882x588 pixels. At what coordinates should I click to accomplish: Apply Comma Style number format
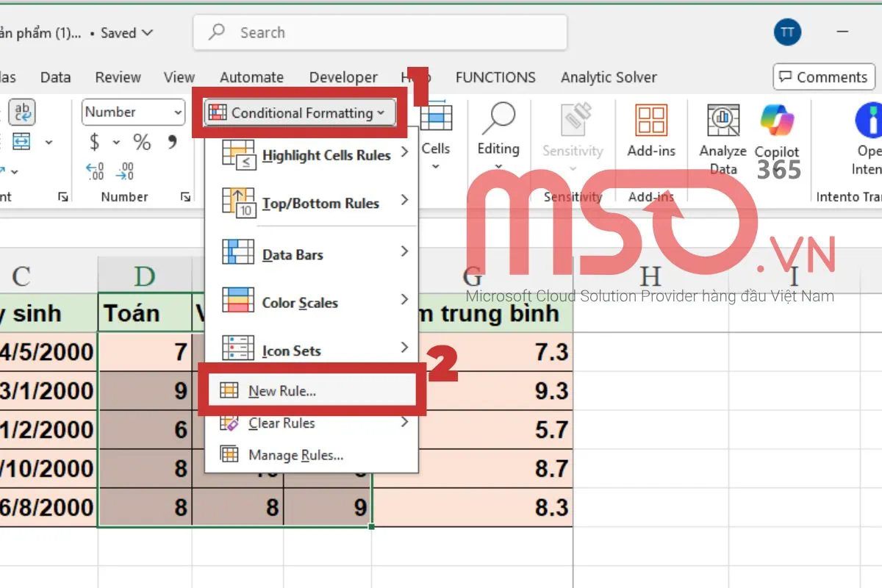[172, 142]
